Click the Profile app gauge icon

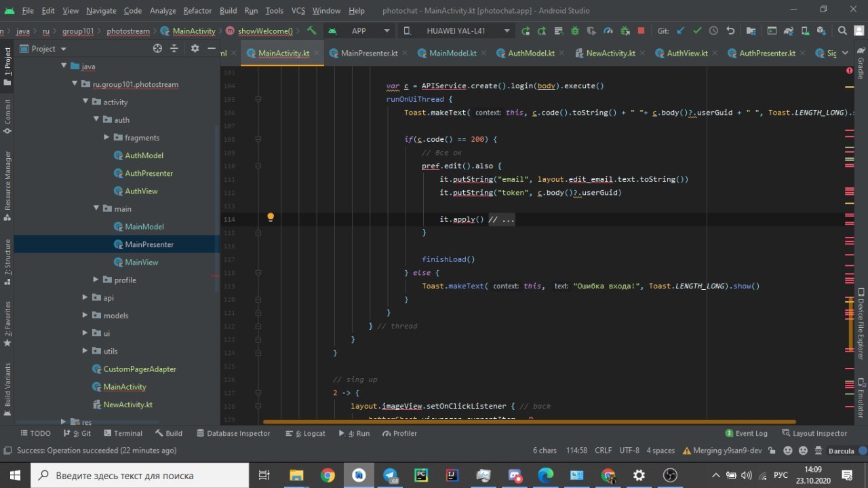[608, 31]
